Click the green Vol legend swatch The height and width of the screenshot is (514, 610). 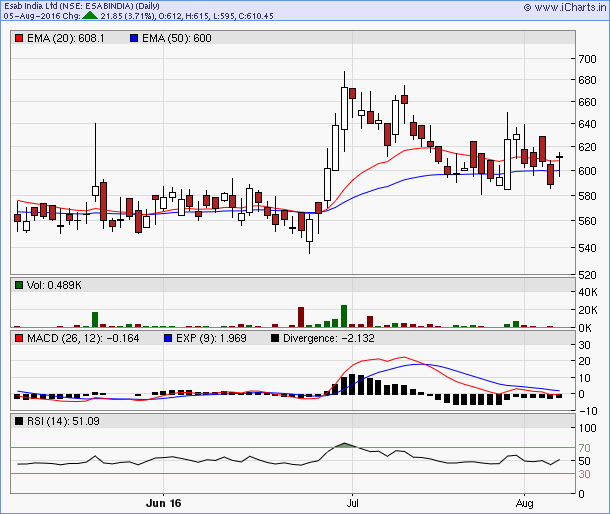point(19,285)
